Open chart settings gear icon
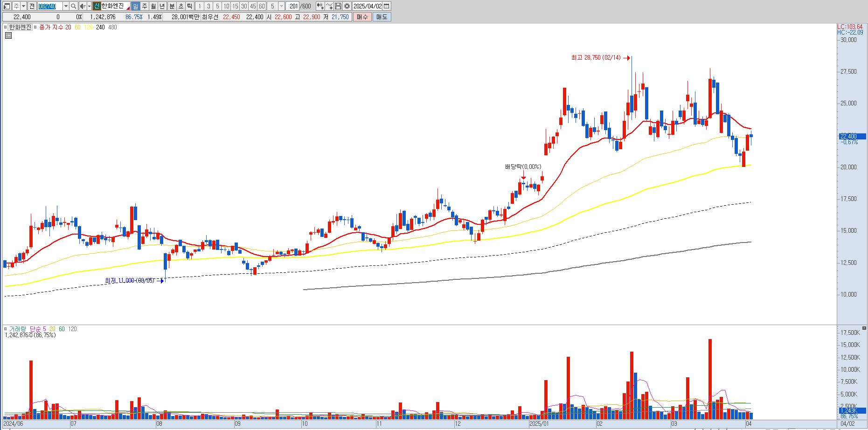The width and height of the screenshot is (868, 430). (x=347, y=6)
